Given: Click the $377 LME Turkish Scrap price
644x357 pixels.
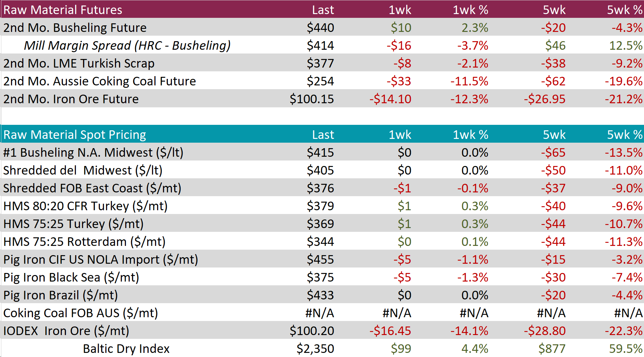Looking at the screenshot, I should pos(320,63).
